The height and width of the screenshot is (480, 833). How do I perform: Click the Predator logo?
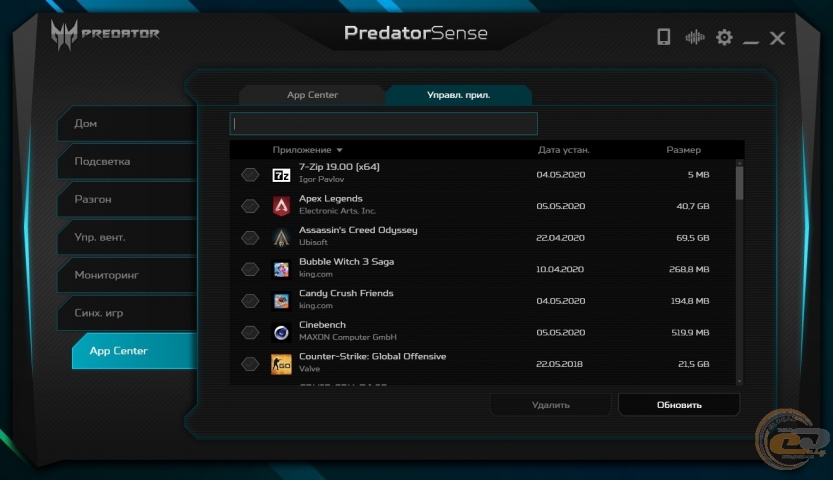[105, 35]
